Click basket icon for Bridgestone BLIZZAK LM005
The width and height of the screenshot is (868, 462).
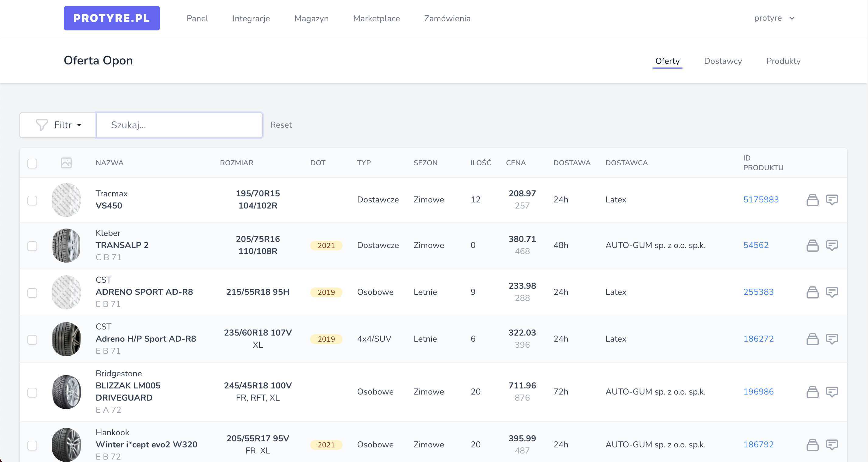click(x=812, y=392)
